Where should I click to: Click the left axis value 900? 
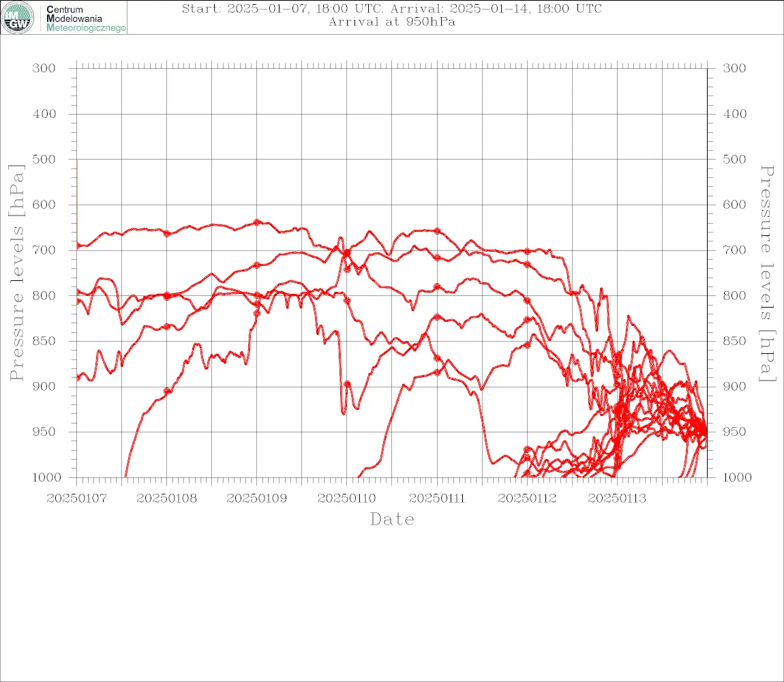coord(44,387)
